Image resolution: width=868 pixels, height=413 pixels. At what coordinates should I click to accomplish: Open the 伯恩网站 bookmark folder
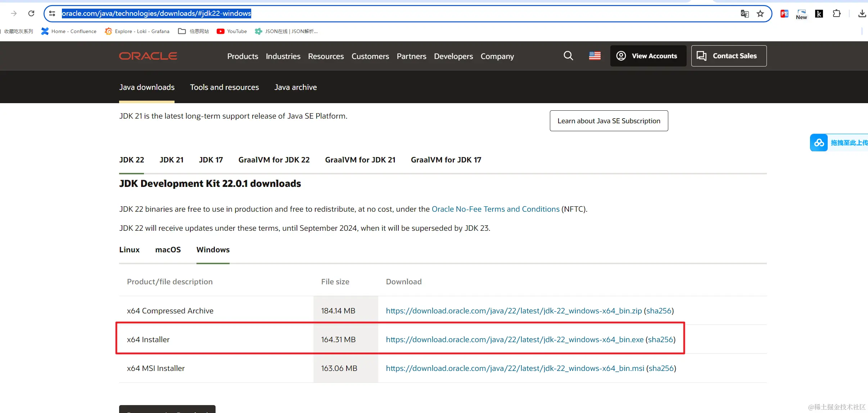194,31
